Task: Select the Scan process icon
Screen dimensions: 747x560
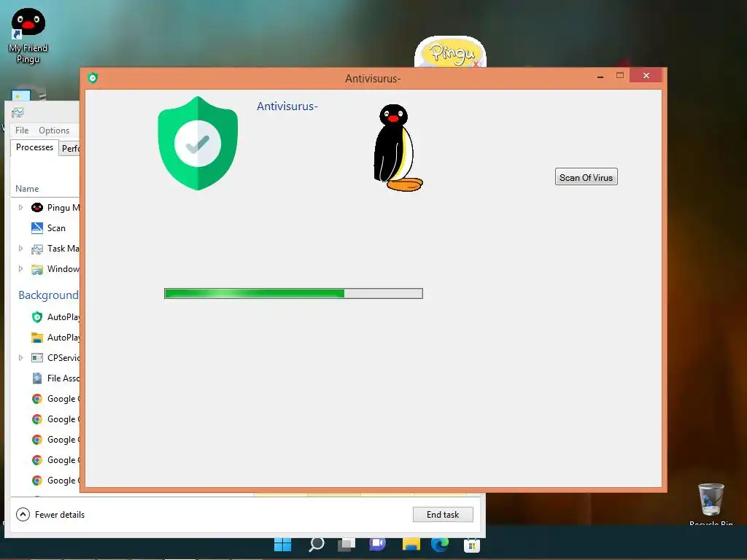Action: point(37,228)
